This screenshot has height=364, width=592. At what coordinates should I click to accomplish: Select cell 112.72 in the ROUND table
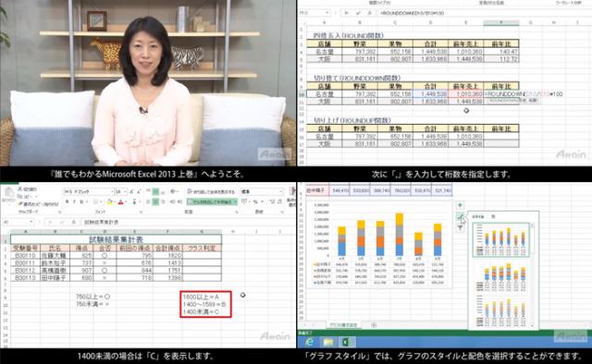point(501,59)
